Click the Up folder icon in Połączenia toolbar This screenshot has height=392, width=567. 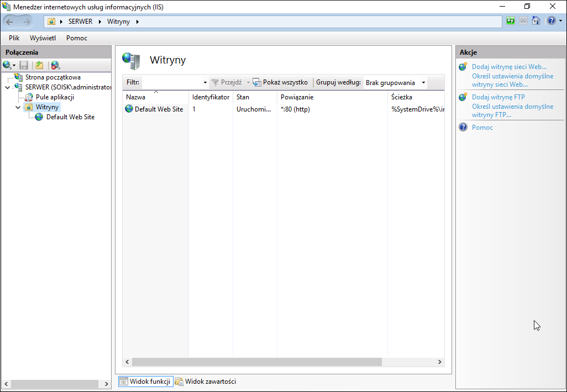pyautogui.click(x=39, y=65)
